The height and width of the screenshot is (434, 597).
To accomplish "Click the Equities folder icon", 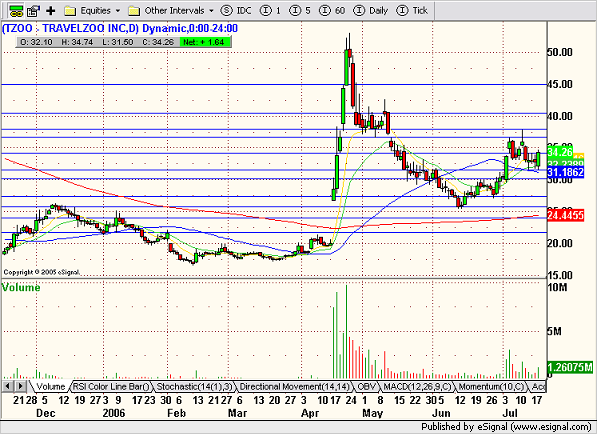I will coord(70,11).
